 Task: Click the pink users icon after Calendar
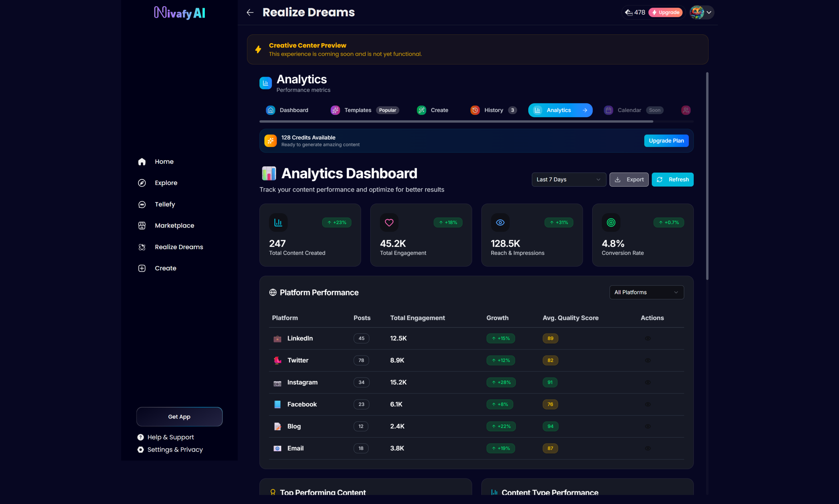coord(685,110)
